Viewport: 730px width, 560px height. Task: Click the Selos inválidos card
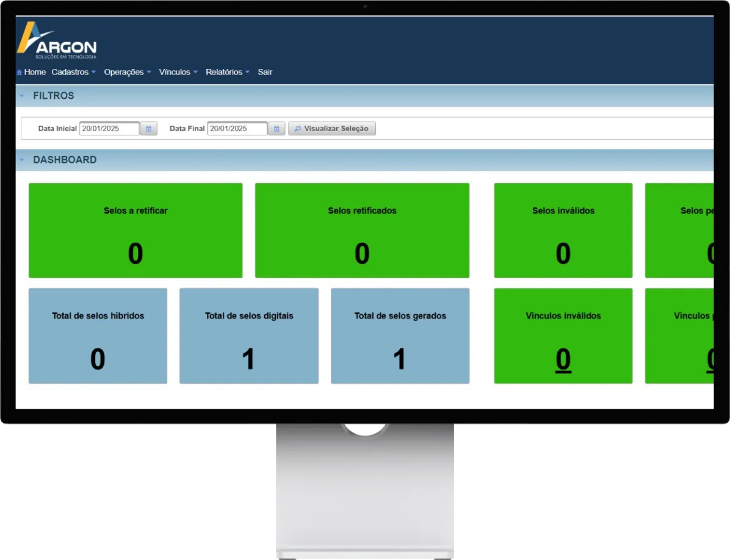pos(563,231)
